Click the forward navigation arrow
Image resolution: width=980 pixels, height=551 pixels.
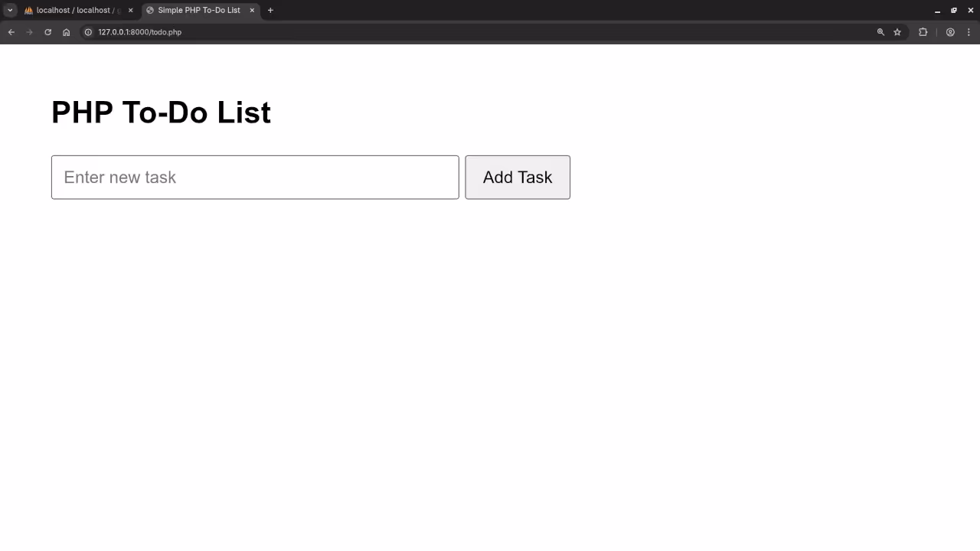click(x=30, y=32)
